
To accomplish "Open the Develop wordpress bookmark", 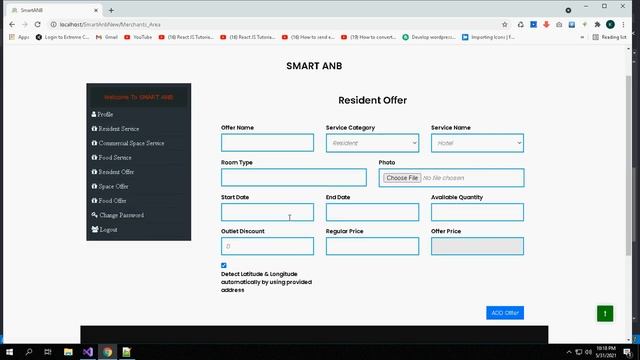I will click(x=429, y=37).
